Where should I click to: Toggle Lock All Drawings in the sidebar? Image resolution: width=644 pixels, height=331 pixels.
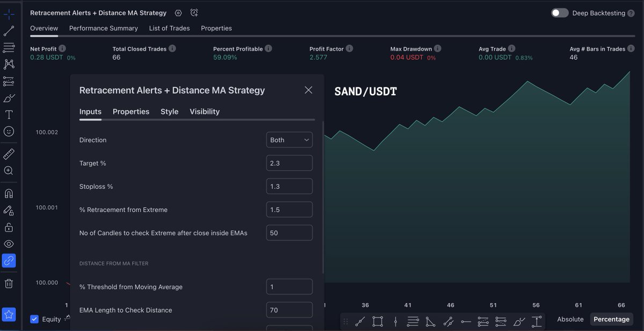(9, 226)
